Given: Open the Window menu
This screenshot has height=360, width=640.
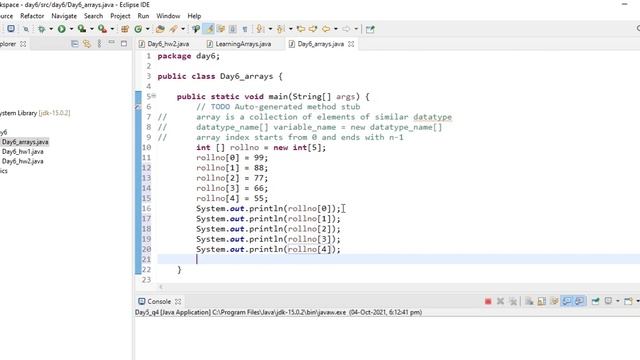Looking at the screenshot, I should 168,16.
